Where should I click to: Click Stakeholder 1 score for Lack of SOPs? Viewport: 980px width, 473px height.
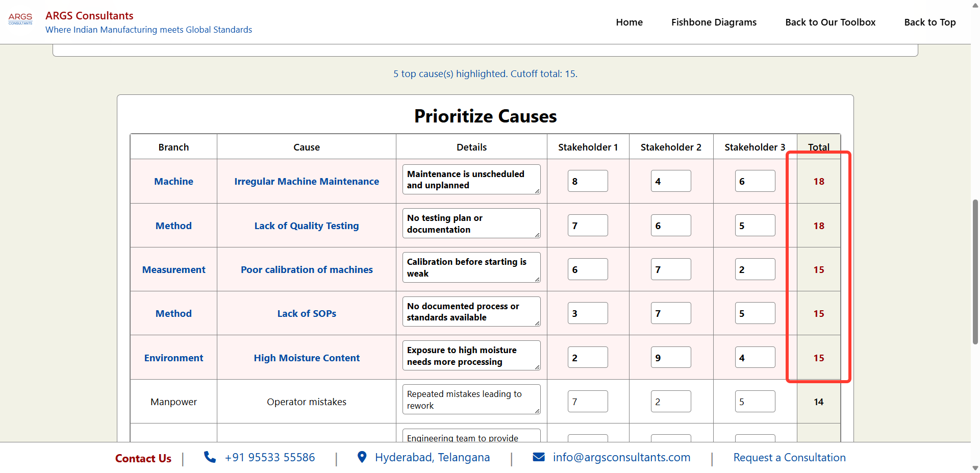tap(588, 313)
